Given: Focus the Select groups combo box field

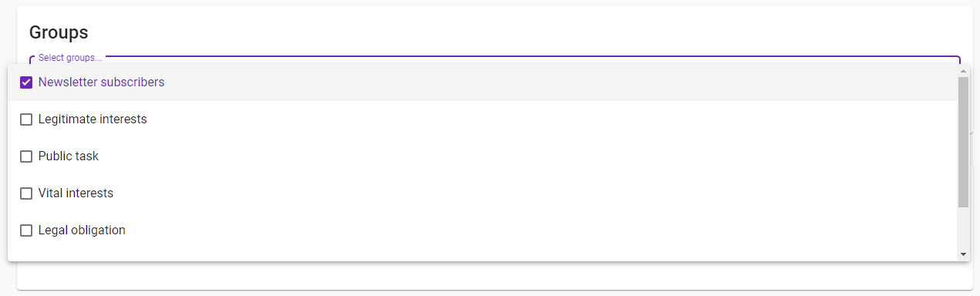Looking at the screenshot, I should click(494, 59).
